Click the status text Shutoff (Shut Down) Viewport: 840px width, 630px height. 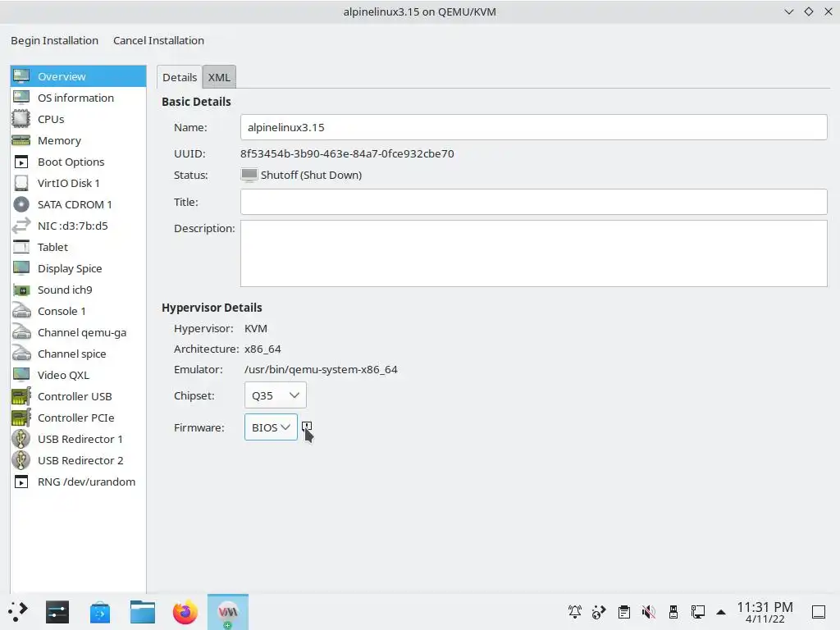coord(311,176)
